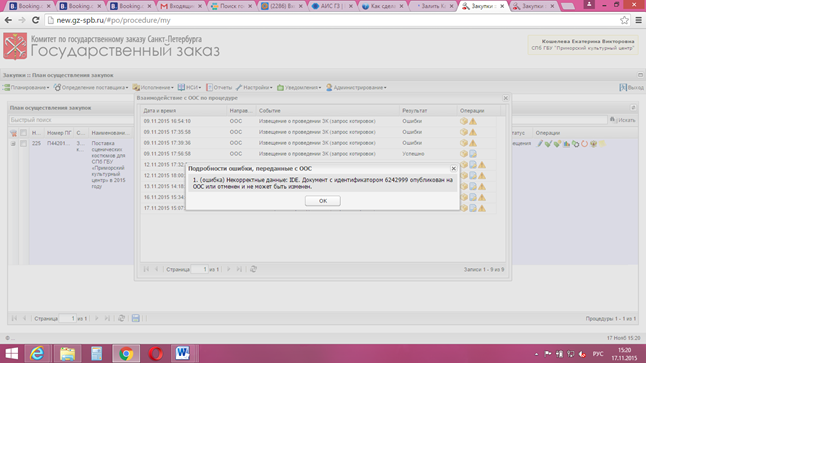
Task: Open Opera from the taskbar
Action: point(155,353)
